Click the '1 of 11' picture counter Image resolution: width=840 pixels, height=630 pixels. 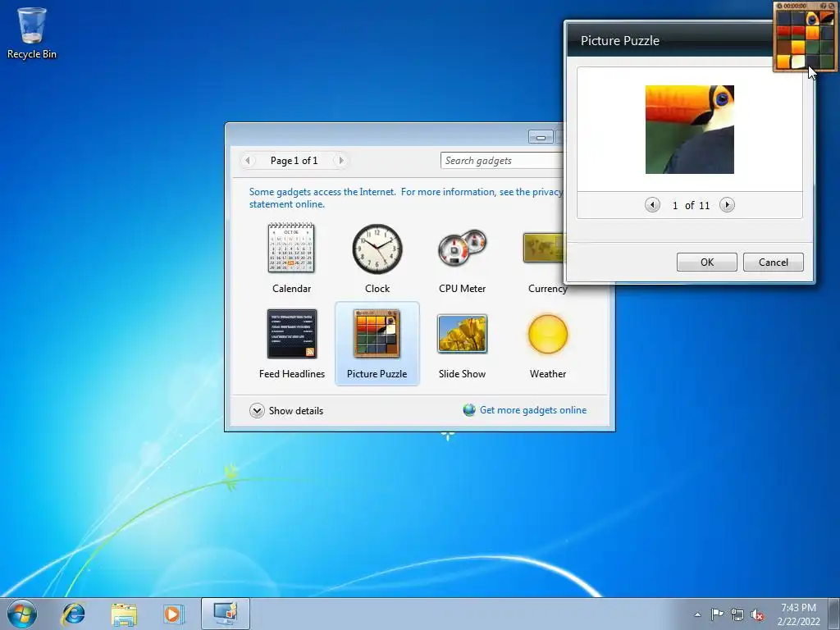tap(691, 205)
